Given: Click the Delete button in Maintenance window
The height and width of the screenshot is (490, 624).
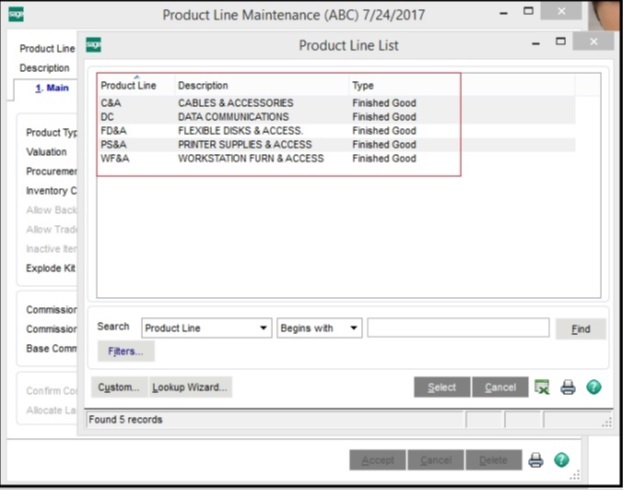Looking at the screenshot, I should (493, 460).
